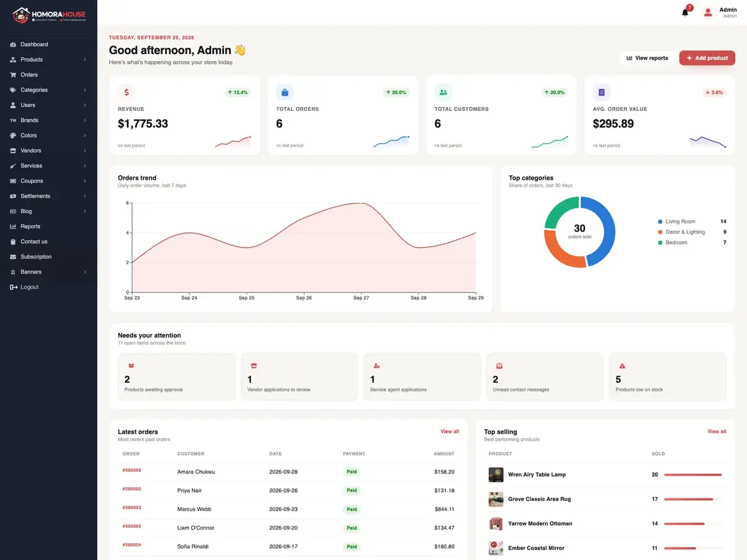Click the Services tools icon
This screenshot has height=560, width=747.
14,166
